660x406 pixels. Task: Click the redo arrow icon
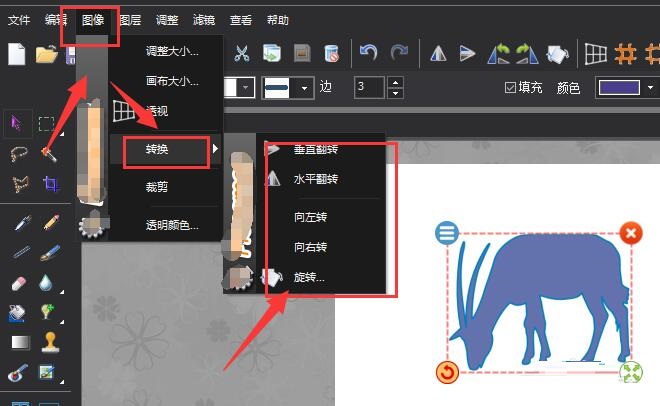[x=399, y=52]
